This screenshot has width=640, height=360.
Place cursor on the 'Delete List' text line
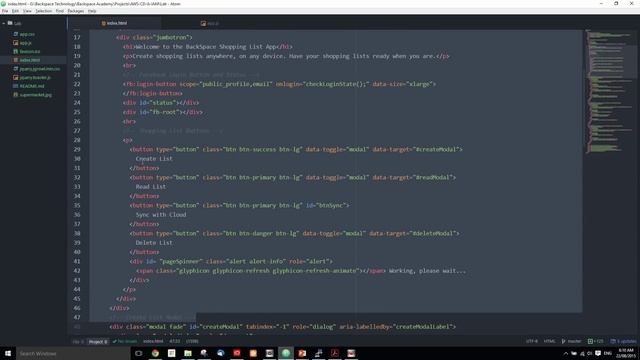point(154,242)
